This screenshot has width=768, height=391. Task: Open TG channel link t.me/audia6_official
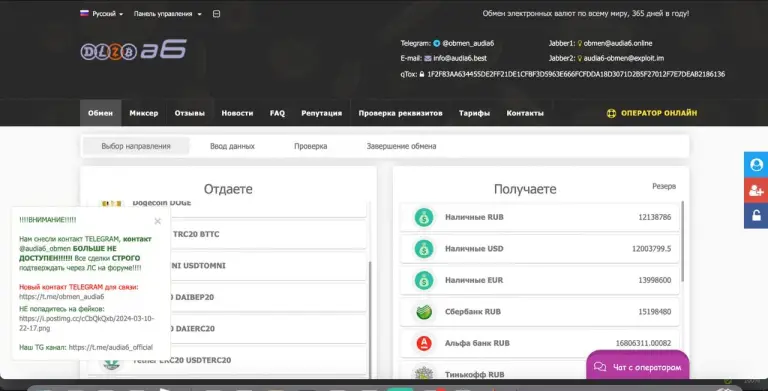111,347
